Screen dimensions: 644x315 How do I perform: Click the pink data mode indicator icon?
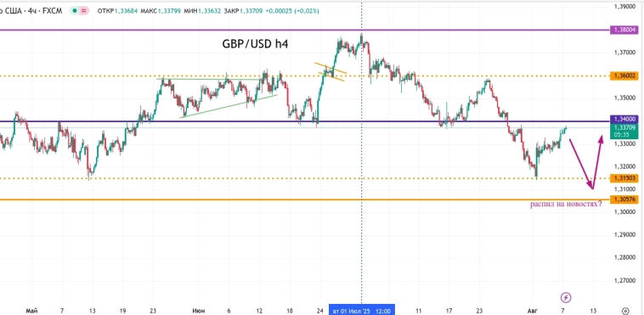pos(84,11)
